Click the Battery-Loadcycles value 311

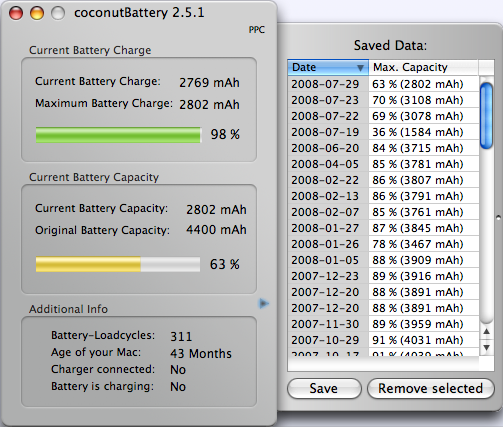181,337
